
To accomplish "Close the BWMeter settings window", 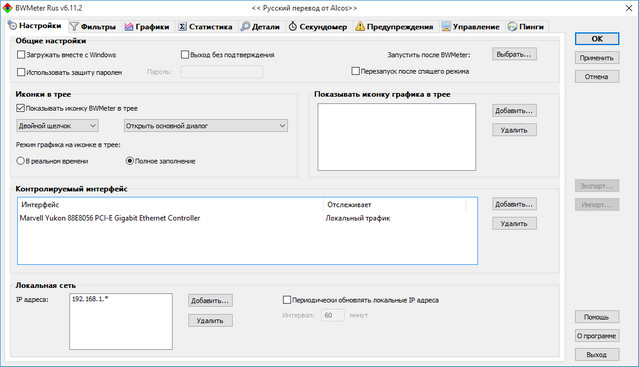I will 629,8.
